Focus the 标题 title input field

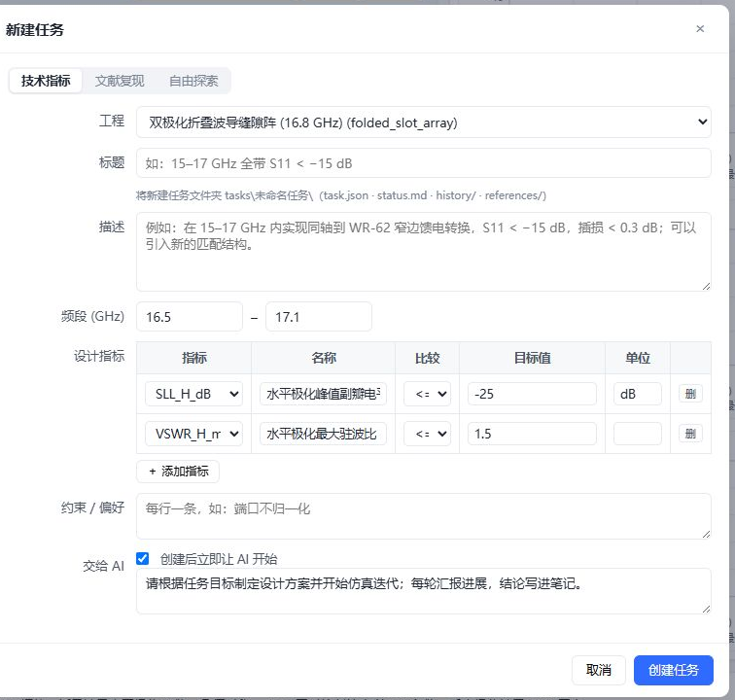pos(423,163)
